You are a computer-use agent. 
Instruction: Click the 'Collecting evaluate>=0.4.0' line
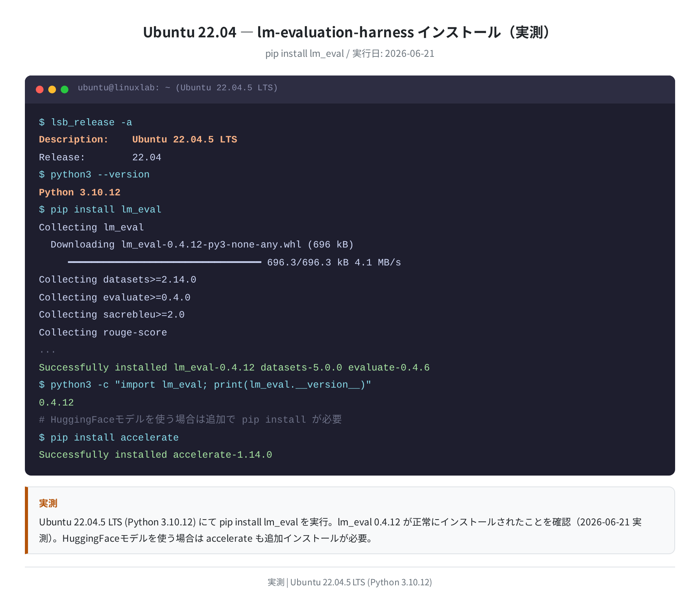(x=115, y=297)
